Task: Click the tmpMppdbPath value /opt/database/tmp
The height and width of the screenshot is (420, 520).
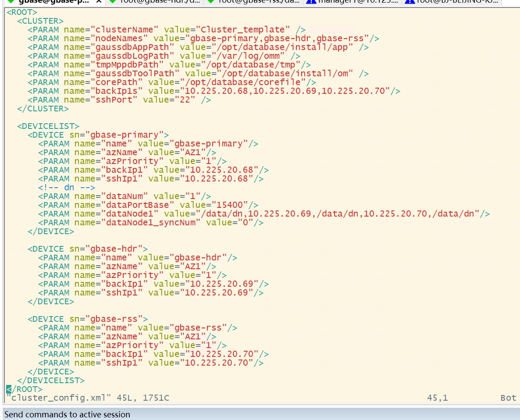Action: [x=251, y=64]
